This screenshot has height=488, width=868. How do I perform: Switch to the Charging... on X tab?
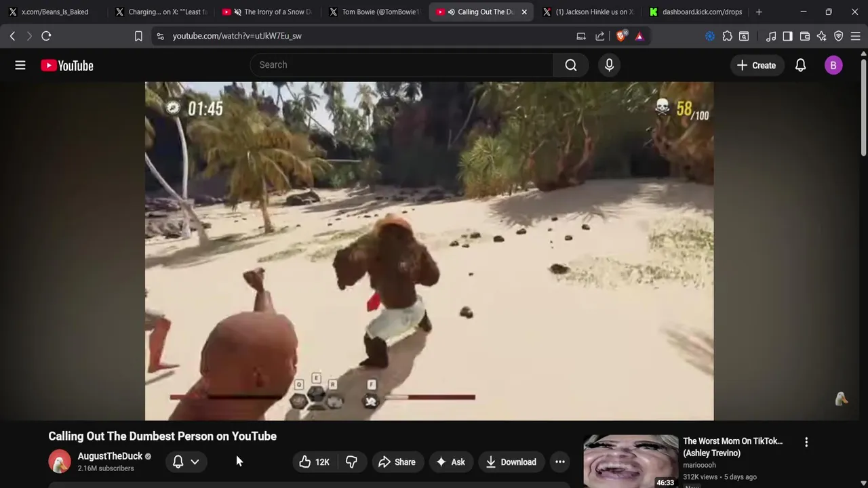[161, 12]
